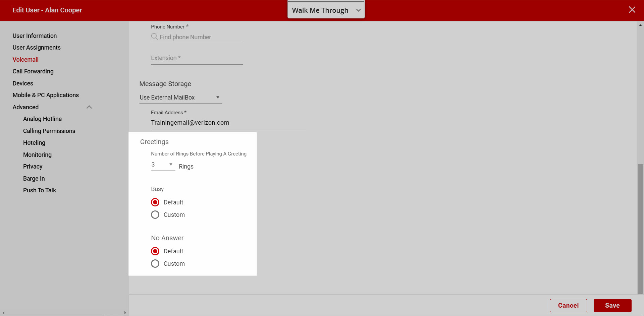
Task: Click the phone number search magnifier icon
Action: (154, 37)
